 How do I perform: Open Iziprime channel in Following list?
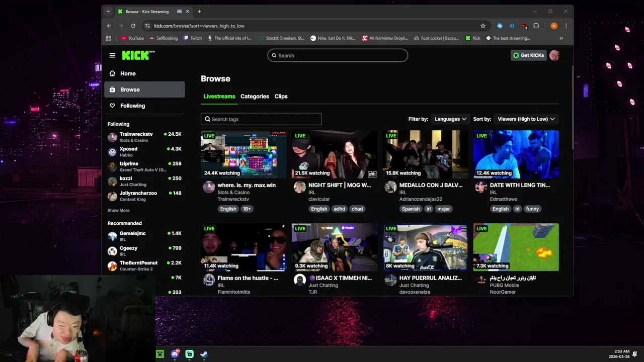click(x=144, y=166)
